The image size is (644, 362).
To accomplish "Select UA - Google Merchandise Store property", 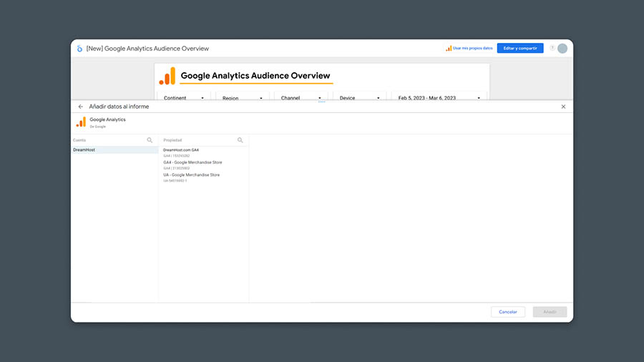I will pos(203,177).
